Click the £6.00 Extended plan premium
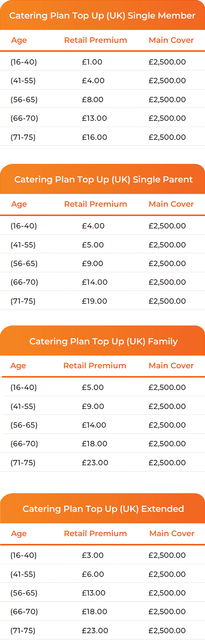 [93, 574]
